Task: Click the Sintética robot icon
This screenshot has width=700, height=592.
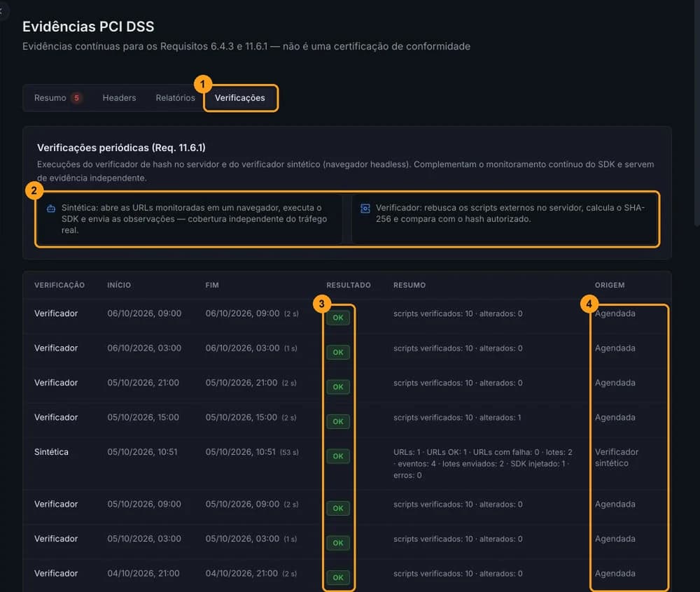Action: click(51, 209)
